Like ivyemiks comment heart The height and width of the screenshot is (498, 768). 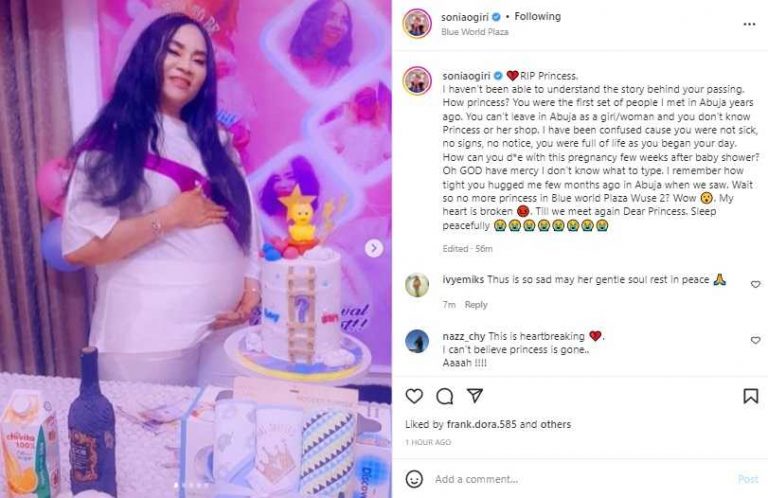(x=755, y=284)
